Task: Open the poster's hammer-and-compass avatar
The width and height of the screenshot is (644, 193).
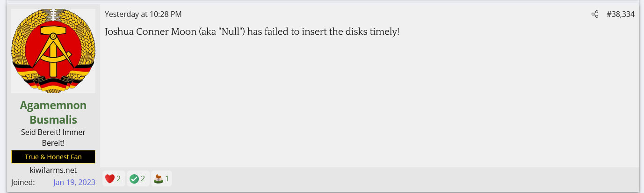Action: pos(53,51)
